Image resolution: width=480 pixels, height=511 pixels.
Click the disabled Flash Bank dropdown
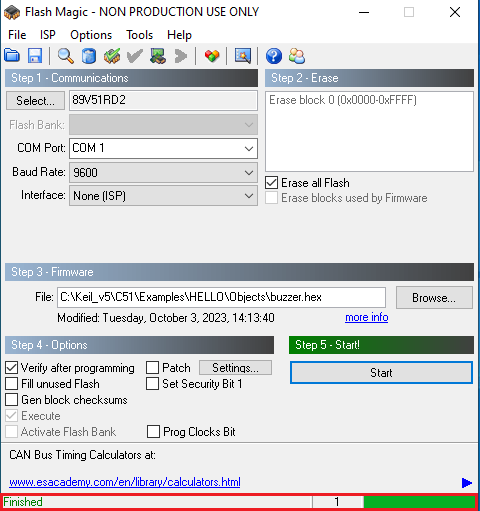[163, 125]
